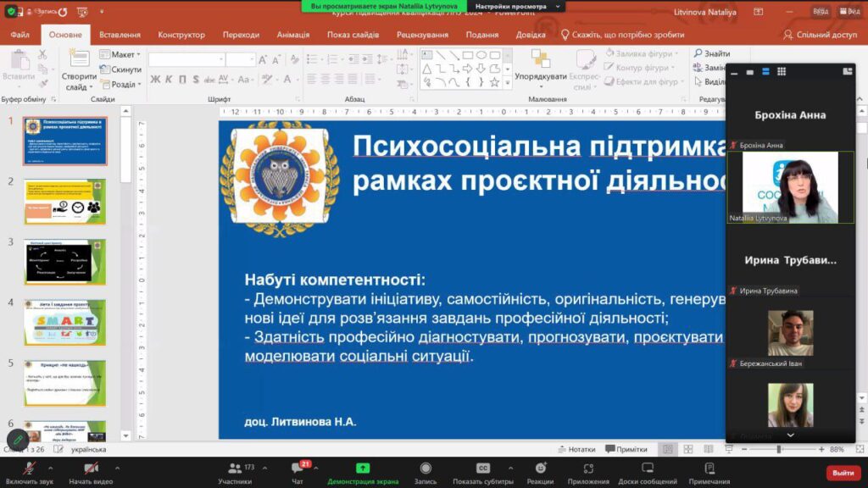Start recording with the Запись icon
The image size is (868, 488).
[426, 469]
